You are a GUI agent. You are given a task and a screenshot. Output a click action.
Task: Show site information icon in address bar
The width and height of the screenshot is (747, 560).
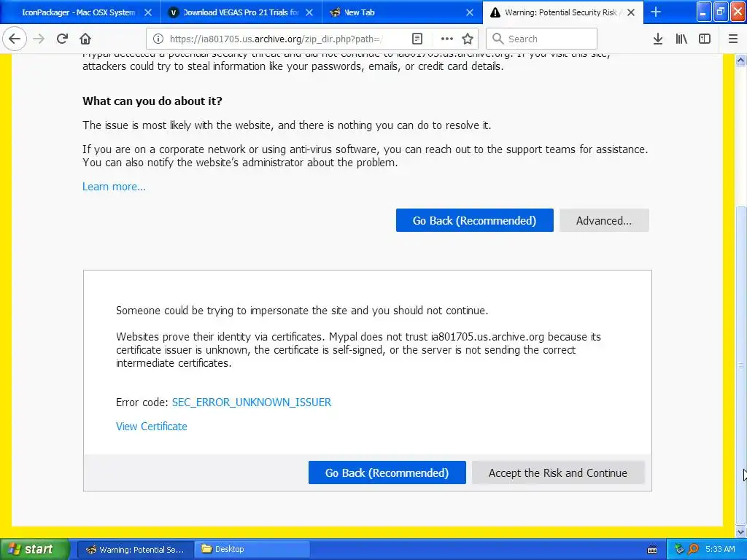(158, 39)
